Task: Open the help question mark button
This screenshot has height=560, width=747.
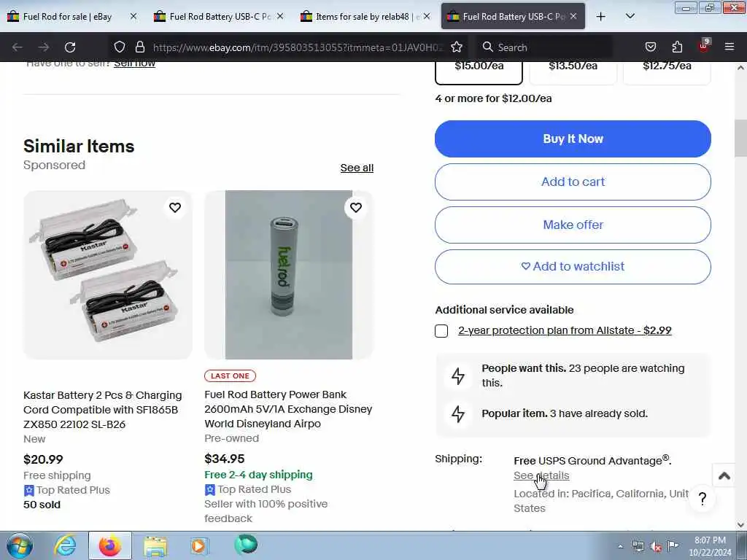Action: click(x=703, y=499)
